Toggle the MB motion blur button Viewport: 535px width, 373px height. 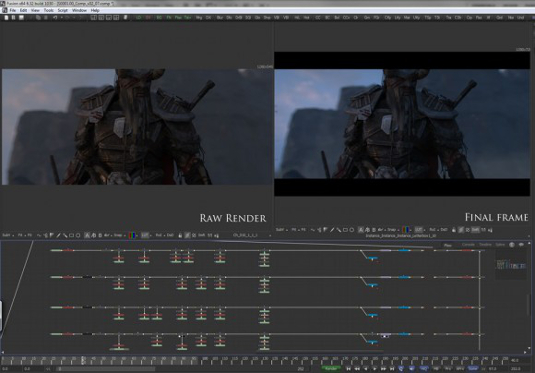point(436,369)
